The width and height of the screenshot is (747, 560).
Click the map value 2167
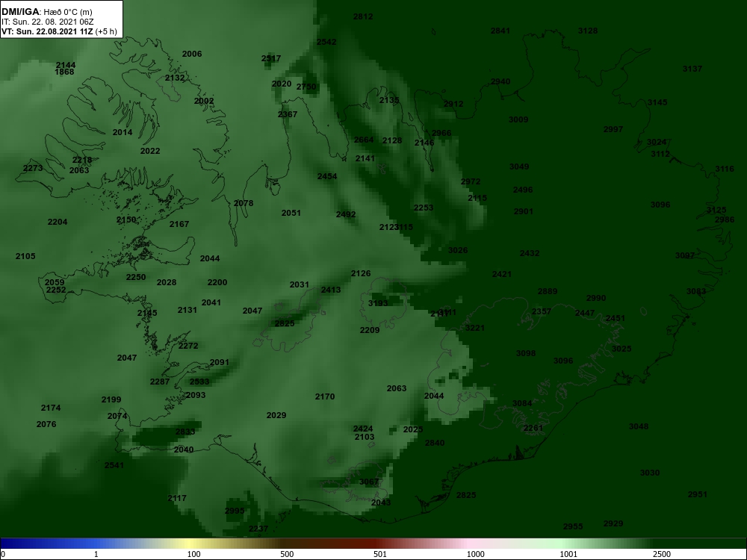(x=179, y=224)
